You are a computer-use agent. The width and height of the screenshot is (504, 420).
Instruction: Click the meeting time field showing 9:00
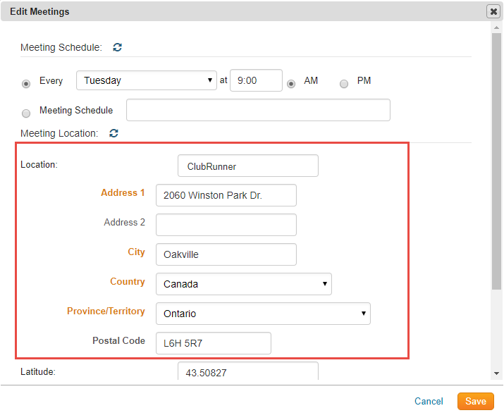[x=255, y=80]
